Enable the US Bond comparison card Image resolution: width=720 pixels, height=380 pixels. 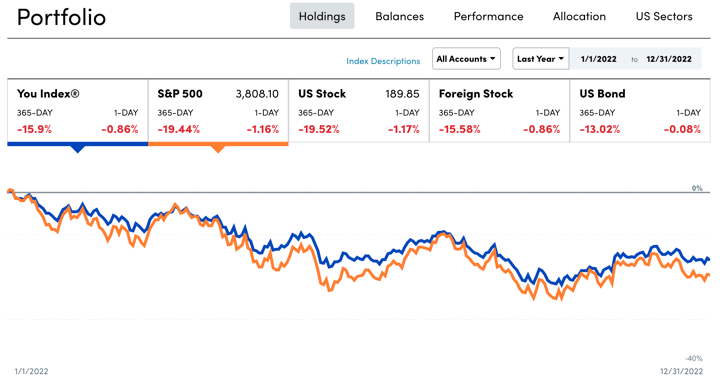pyautogui.click(x=640, y=111)
